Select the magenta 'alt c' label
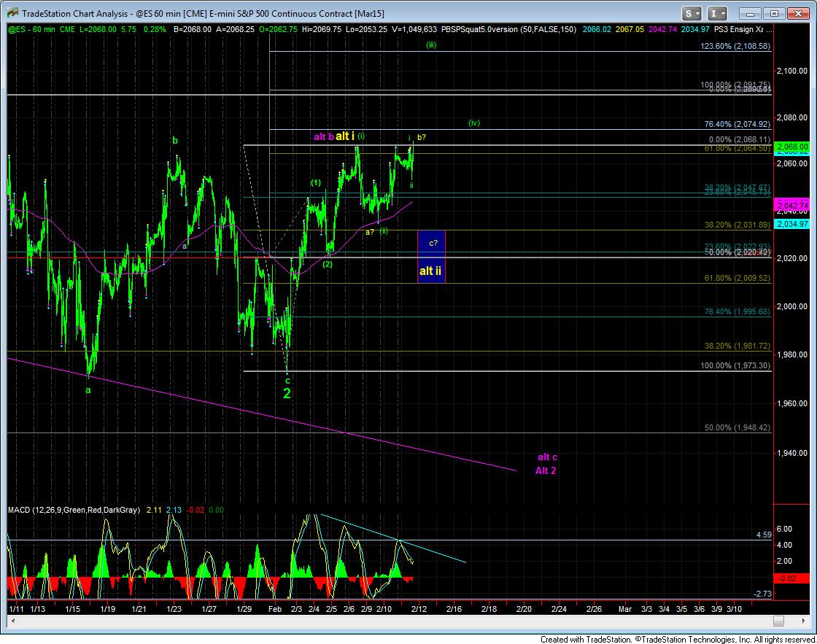 click(x=548, y=457)
